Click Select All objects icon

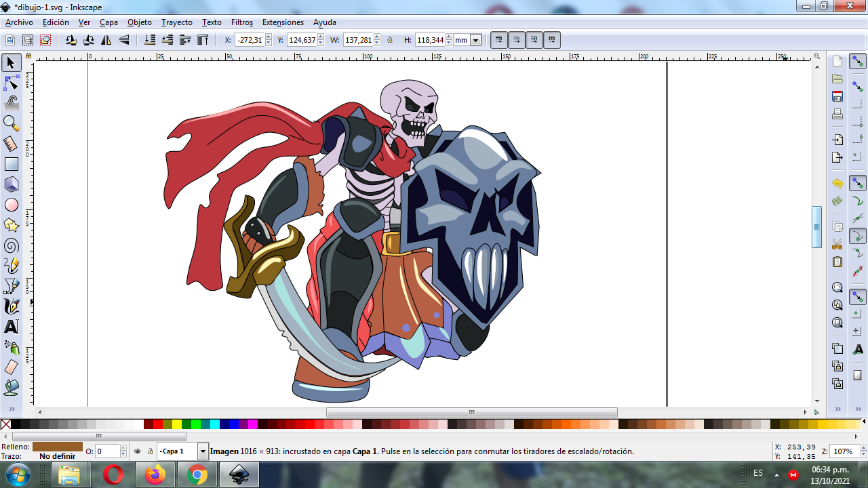tap(10, 40)
